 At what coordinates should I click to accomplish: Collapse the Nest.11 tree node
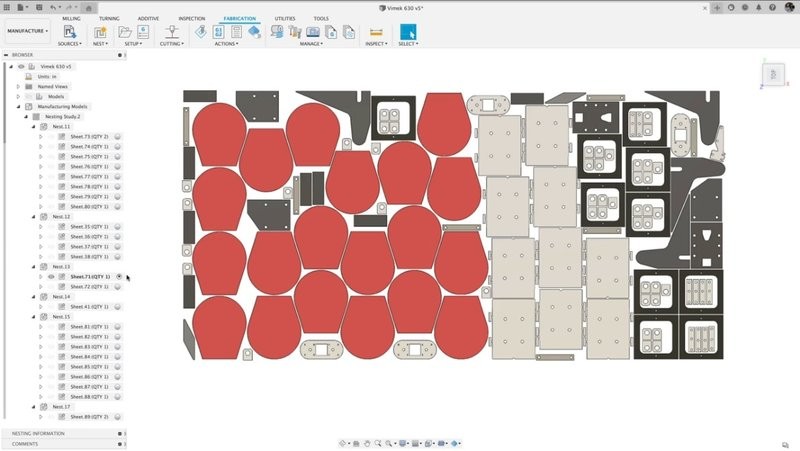32,127
